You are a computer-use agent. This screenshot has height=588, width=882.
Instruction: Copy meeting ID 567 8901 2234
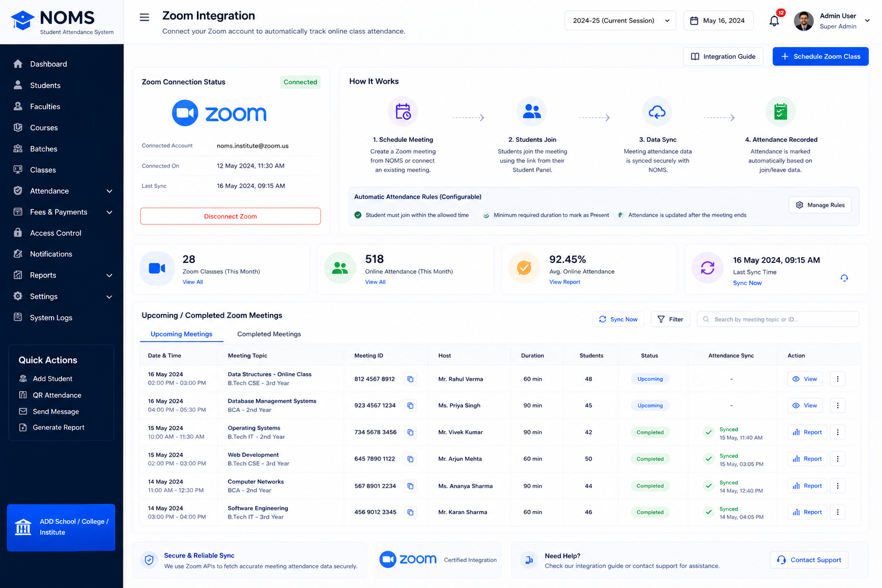click(411, 486)
